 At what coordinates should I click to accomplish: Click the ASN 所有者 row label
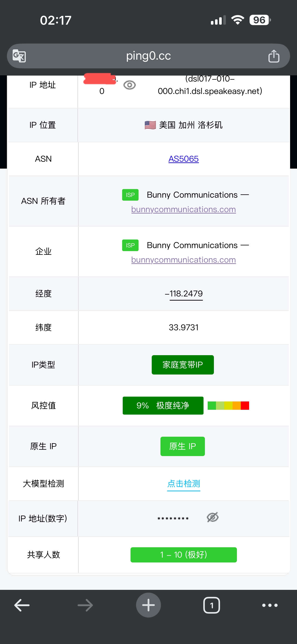(44, 201)
